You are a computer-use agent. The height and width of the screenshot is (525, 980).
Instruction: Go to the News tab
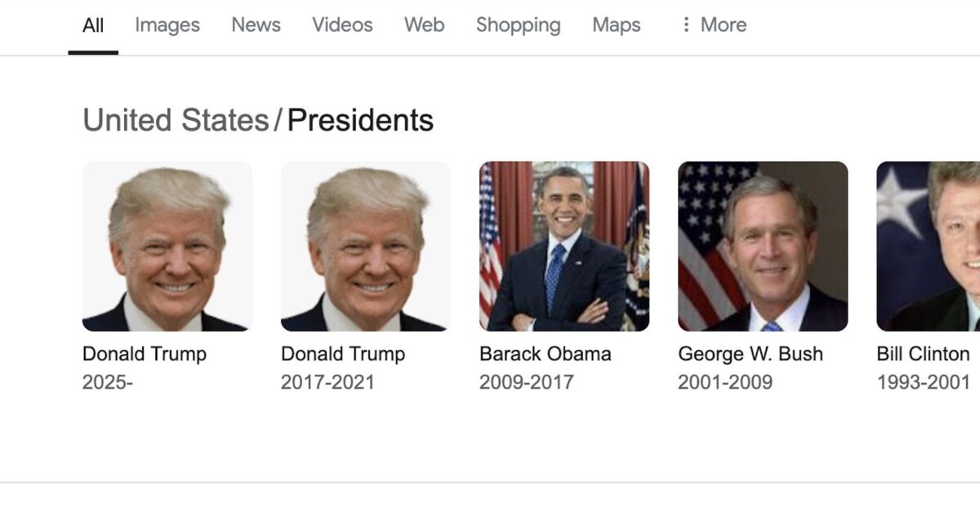(x=256, y=25)
